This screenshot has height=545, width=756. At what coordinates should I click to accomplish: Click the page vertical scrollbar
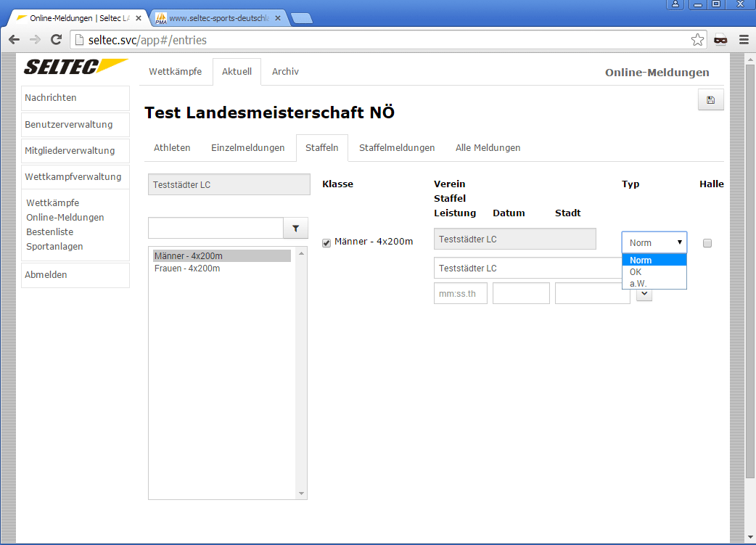[750, 290]
